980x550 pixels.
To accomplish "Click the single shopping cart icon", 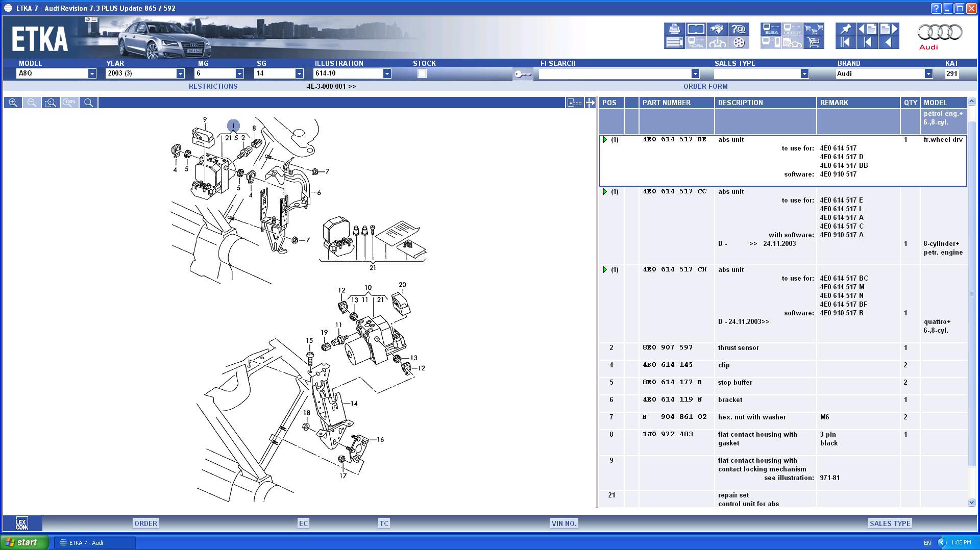I will 814,42.
